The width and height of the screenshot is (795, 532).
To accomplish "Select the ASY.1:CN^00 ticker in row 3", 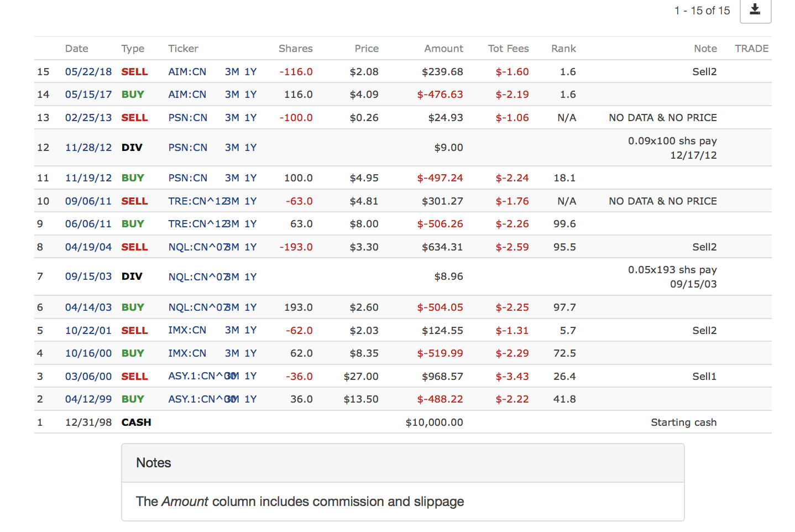I will [195, 376].
